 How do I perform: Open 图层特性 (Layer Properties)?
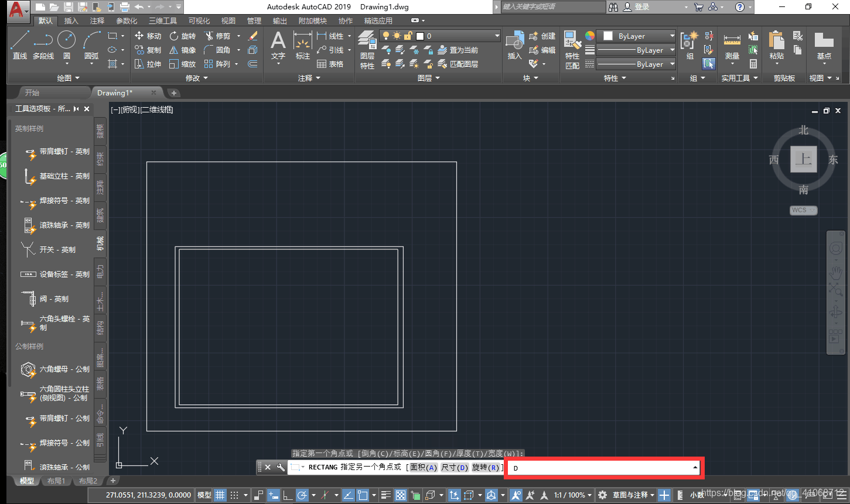click(x=367, y=50)
